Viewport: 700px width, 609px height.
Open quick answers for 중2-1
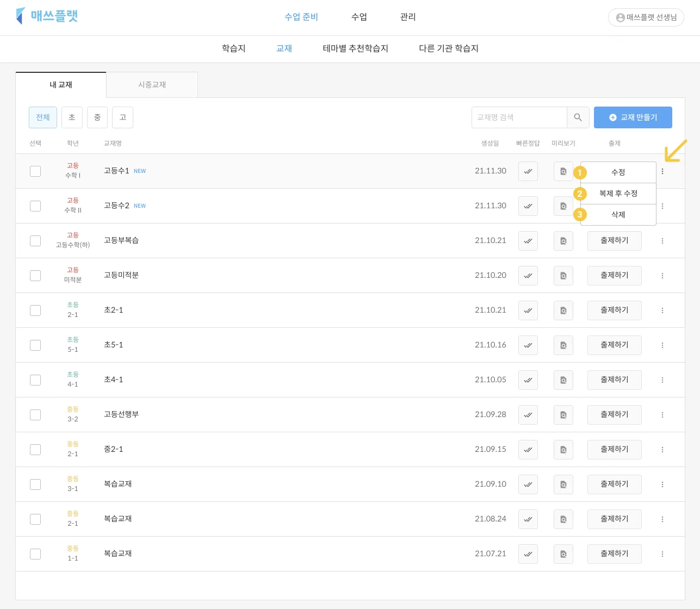[528, 450]
